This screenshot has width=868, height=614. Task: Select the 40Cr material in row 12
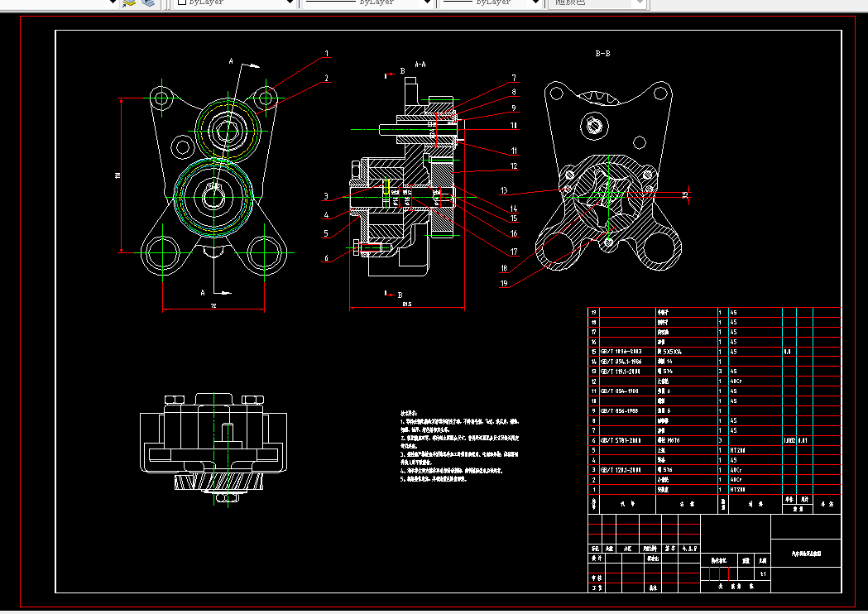(736, 381)
